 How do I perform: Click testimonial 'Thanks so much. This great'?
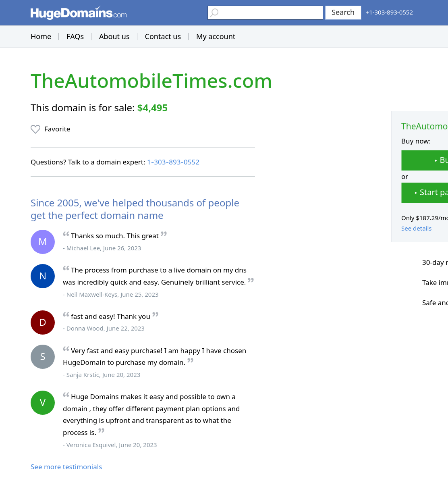(x=115, y=236)
